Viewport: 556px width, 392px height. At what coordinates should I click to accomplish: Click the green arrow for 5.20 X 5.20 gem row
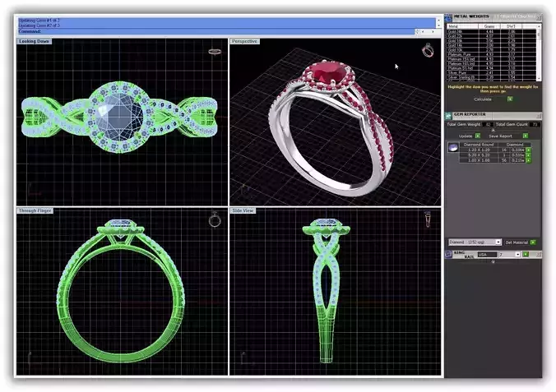pyautogui.click(x=528, y=155)
